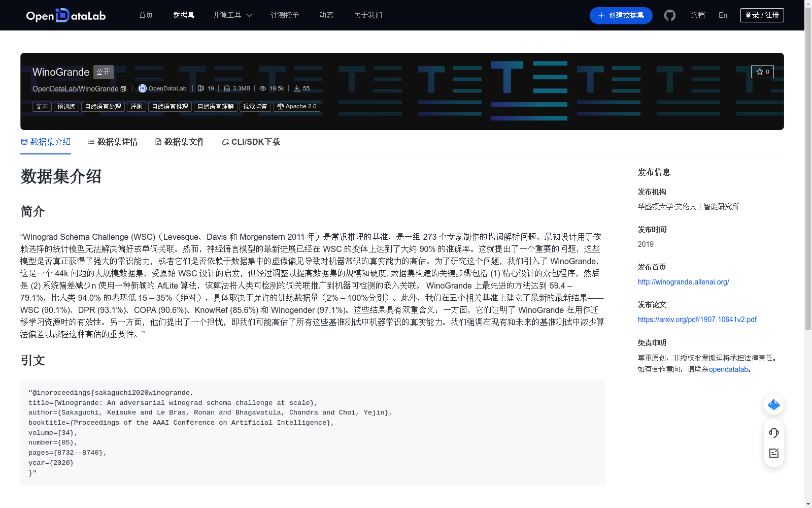812x508 pixels.
Task: Click the 简介 section heading
Action: pos(33,211)
